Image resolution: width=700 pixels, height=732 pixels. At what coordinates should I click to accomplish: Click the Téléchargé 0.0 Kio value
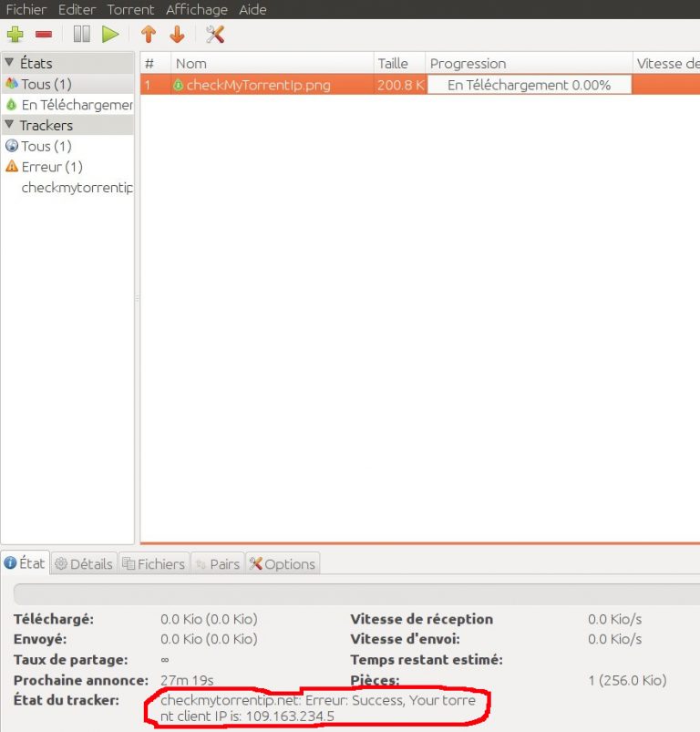(x=209, y=619)
